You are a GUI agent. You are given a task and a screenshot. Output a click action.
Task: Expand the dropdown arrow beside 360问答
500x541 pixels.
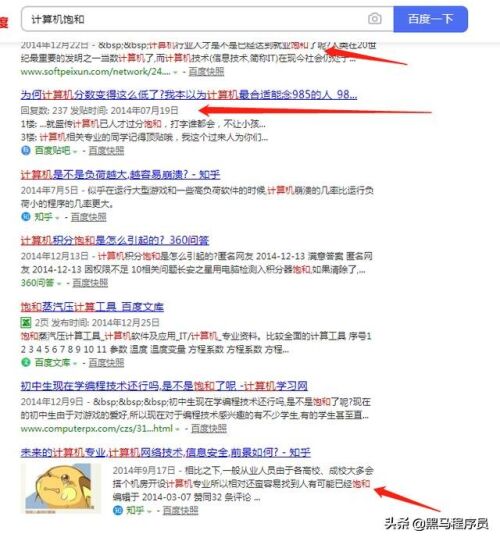click(59, 284)
